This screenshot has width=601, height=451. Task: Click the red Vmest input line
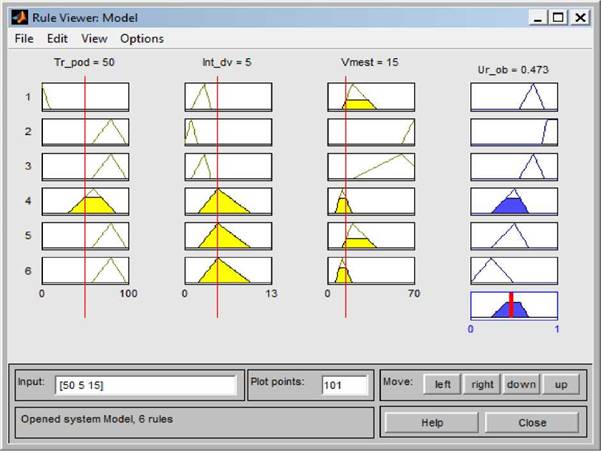346,197
